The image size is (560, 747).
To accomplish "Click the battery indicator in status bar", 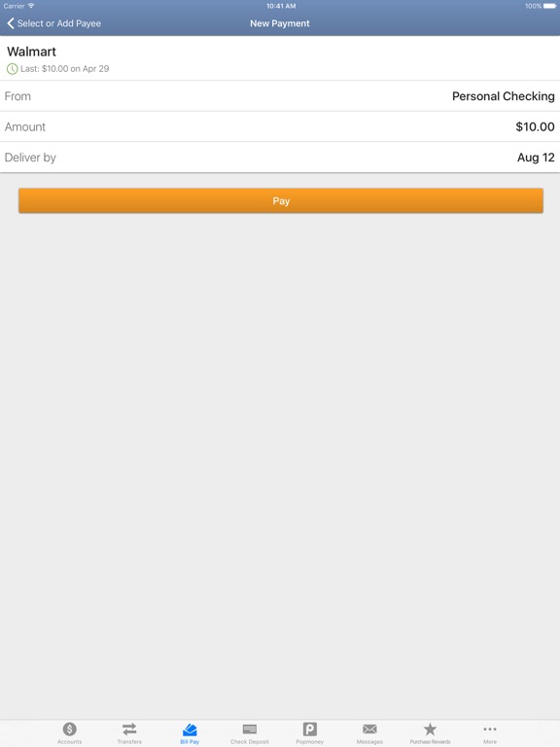I will 549,6.
